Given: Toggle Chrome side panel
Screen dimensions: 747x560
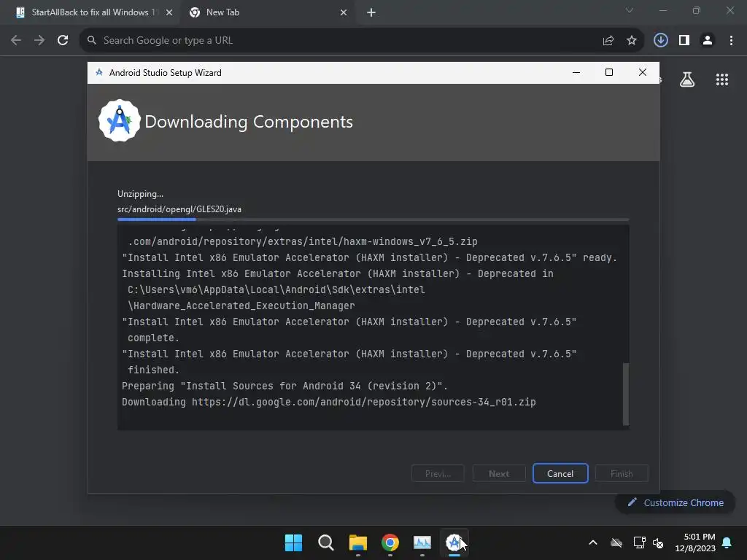Looking at the screenshot, I should point(684,41).
